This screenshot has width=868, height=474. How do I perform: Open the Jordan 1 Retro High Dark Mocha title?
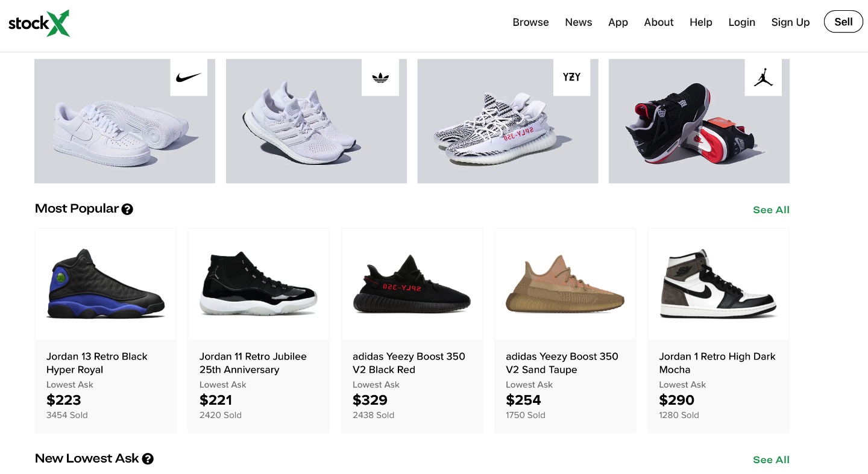717,363
